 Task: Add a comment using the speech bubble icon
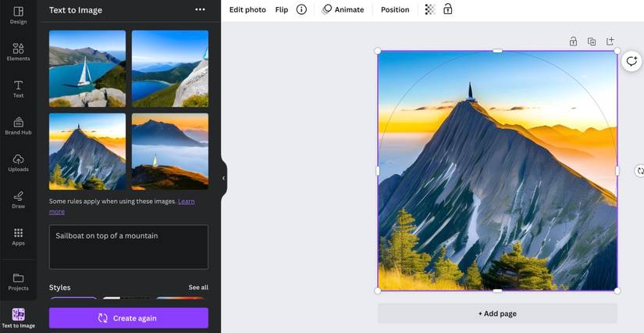coord(632,62)
